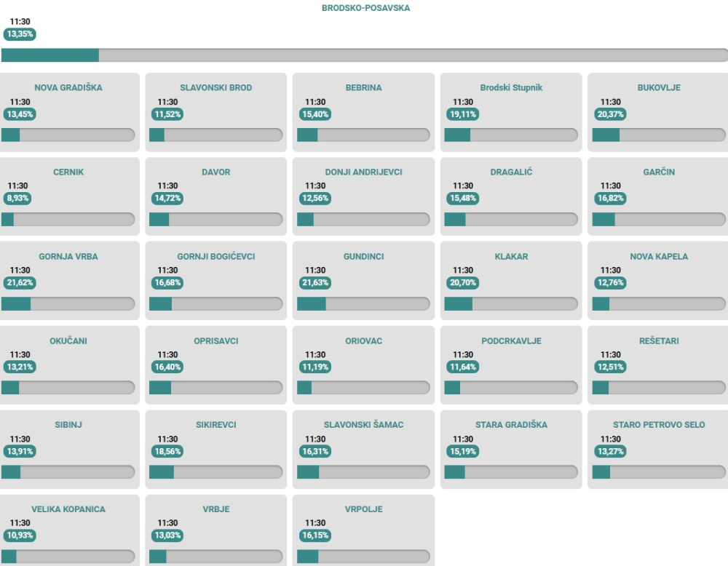This screenshot has height=566, width=728.
Task: Click the 21,62% badge for Gornja Vrba
Action: (20, 282)
